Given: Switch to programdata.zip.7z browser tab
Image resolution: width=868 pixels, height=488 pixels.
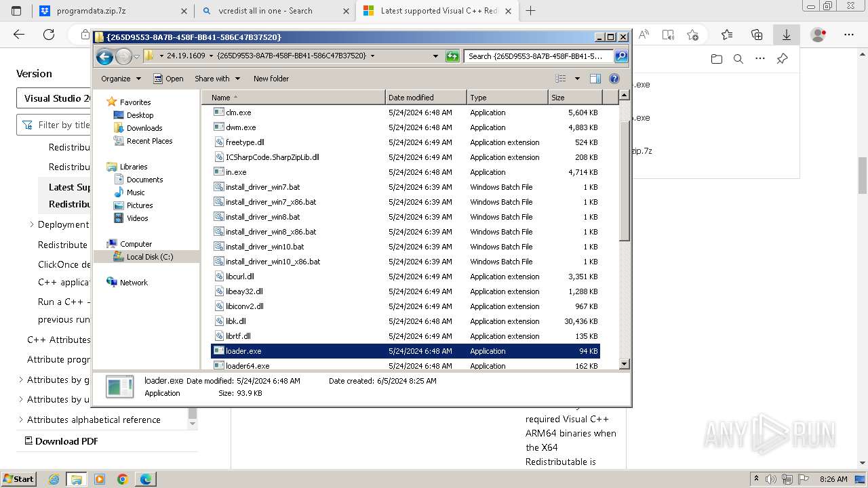Looking at the screenshot, I should click(112, 11).
